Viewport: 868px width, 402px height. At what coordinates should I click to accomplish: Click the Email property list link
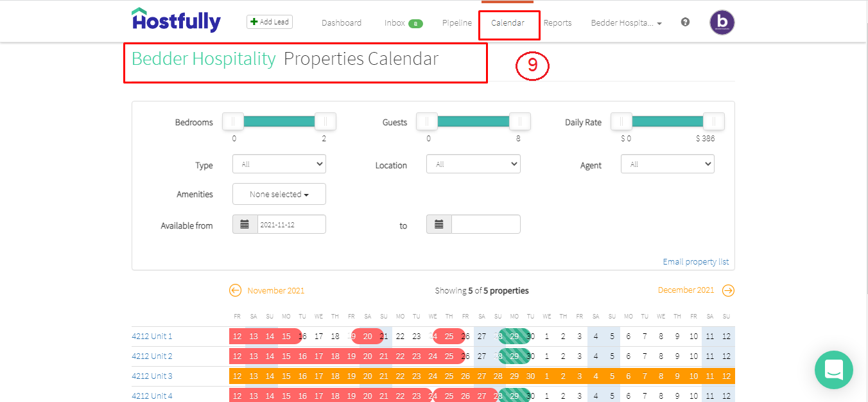[x=696, y=262]
